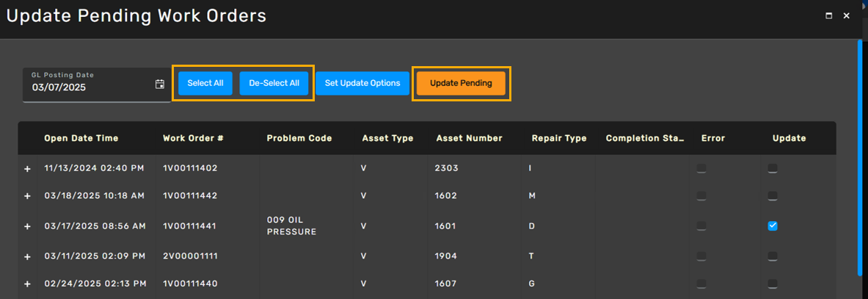Sort by Repair Type column header
The width and height of the screenshot is (868, 299).
pyautogui.click(x=559, y=138)
